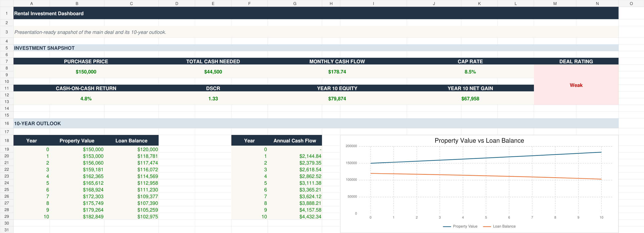Select the Rental Investment Dashboard title cell
The height and width of the screenshot is (233, 644).
(x=316, y=13)
